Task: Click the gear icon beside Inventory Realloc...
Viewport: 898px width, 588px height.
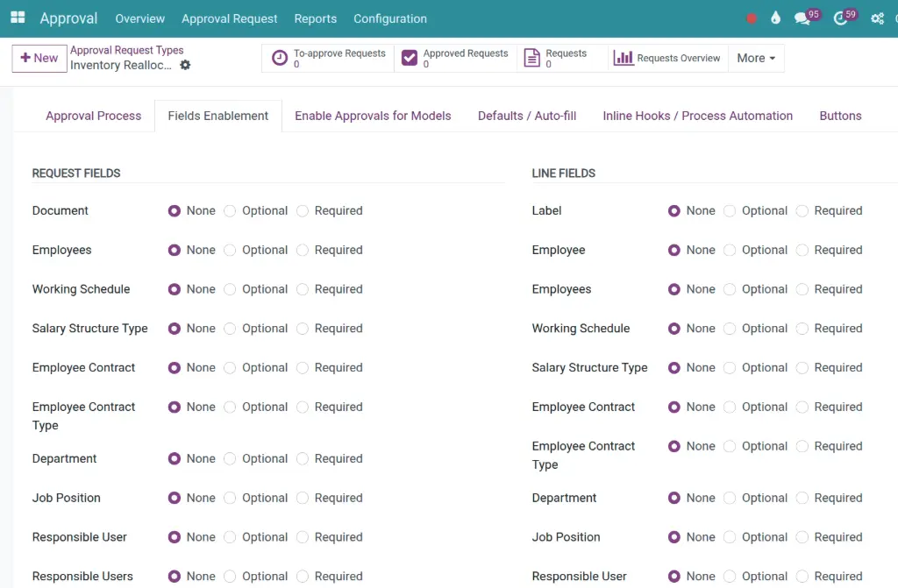Action: point(185,66)
